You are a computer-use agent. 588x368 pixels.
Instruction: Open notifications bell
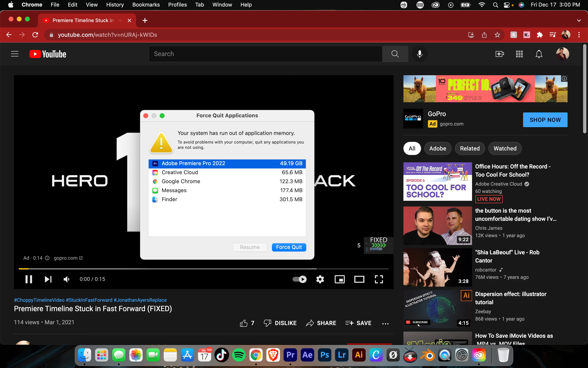coord(539,54)
